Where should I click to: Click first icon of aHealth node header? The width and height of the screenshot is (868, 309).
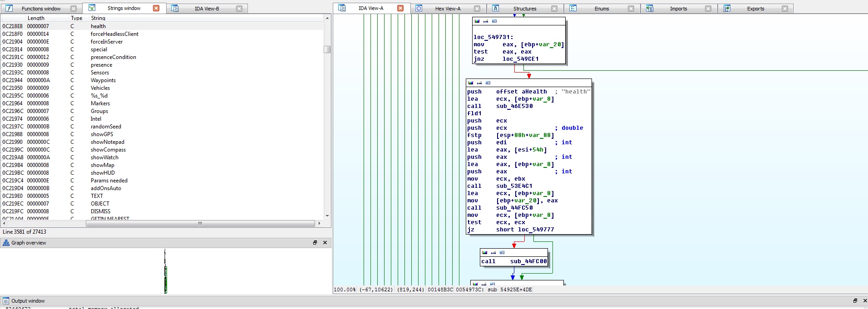tap(471, 83)
